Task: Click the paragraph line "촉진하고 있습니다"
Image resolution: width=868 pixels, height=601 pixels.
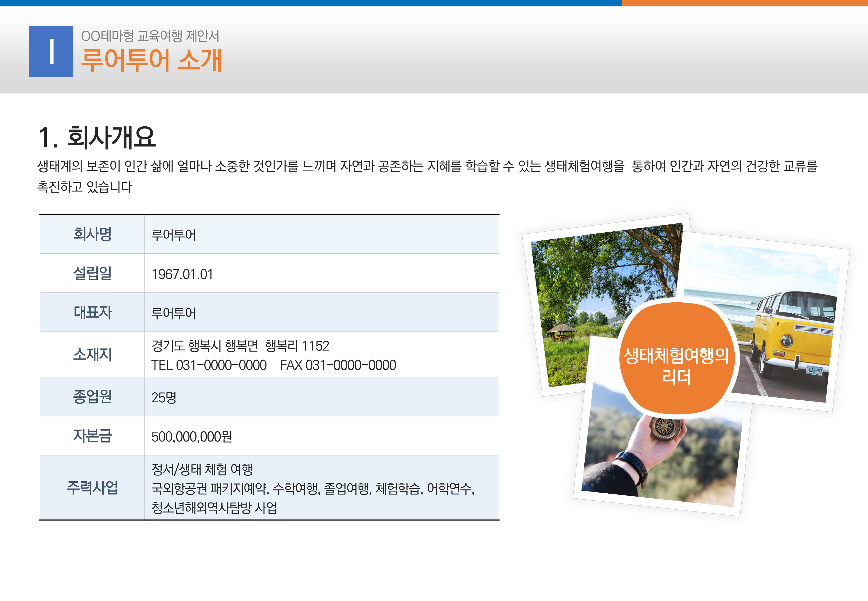Action: point(85,187)
